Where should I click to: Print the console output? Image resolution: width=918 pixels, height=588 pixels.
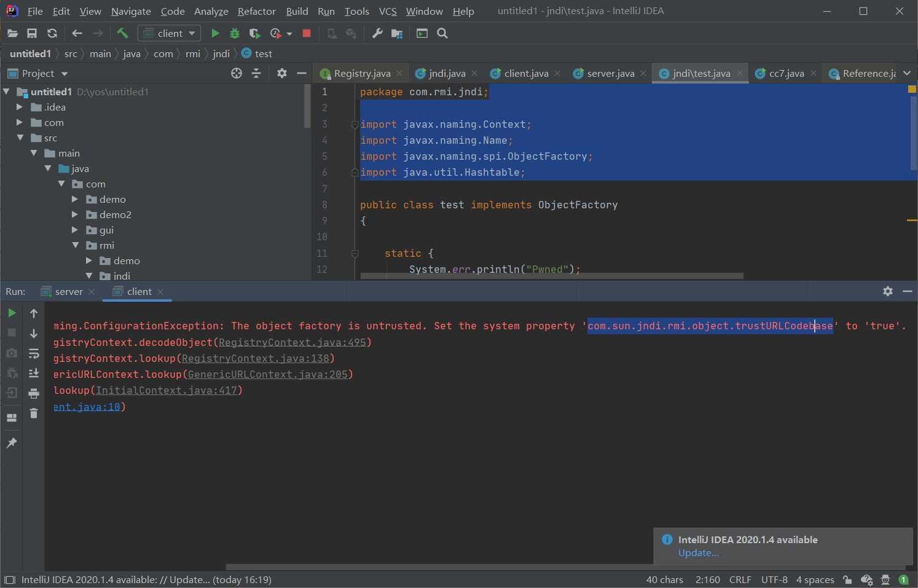[34, 393]
